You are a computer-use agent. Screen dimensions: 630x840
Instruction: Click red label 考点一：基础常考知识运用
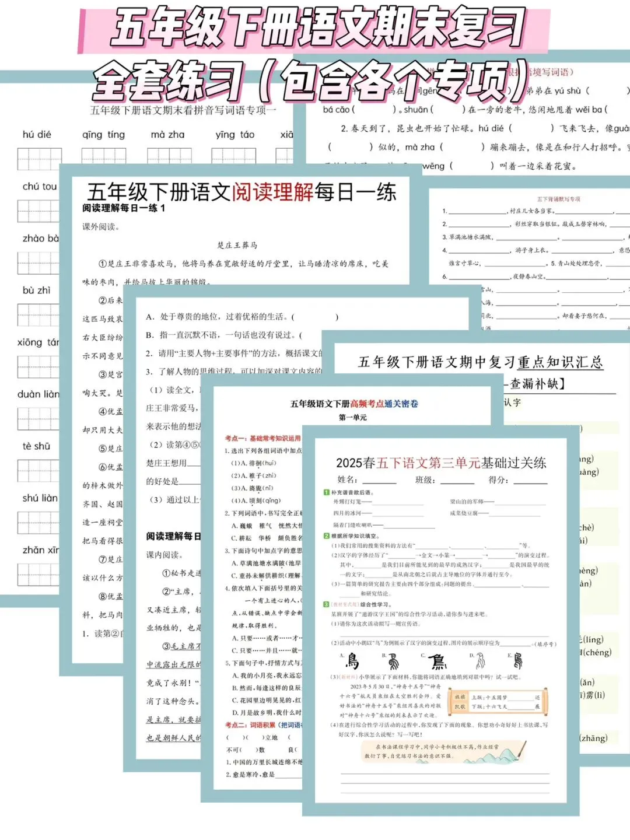coord(262,438)
